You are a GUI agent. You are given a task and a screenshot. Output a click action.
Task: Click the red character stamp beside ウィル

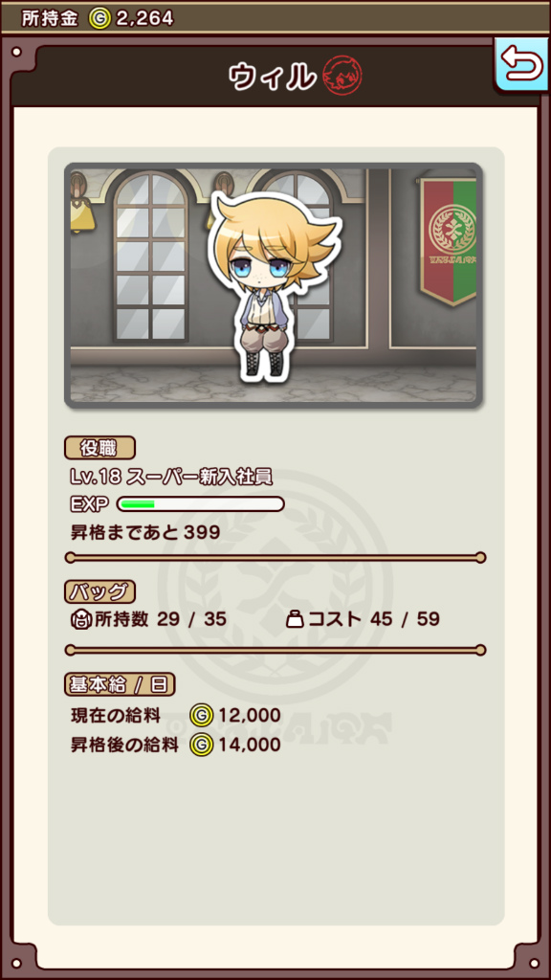pyautogui.click(x=342, y=76)
